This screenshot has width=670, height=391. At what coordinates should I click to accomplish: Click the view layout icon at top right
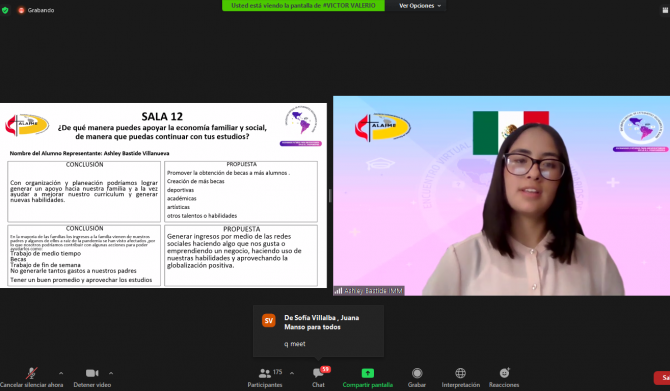(x=665, y=10)
